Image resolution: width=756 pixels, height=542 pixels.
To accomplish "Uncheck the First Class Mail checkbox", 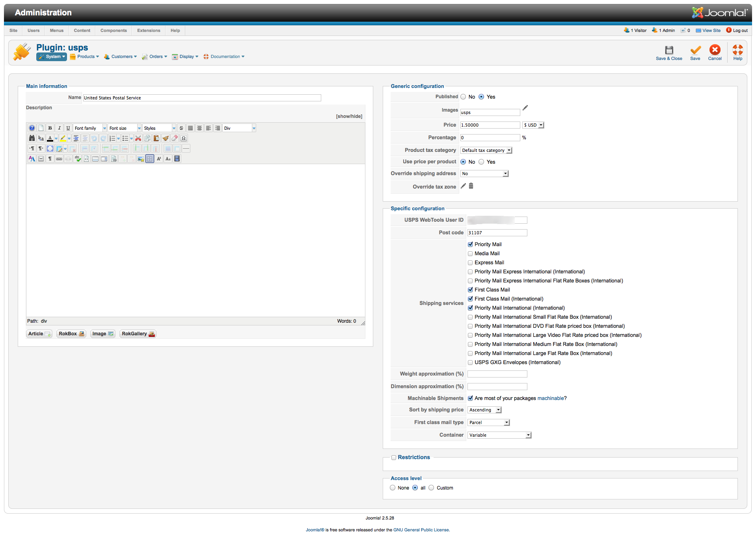I will (470, 290).
